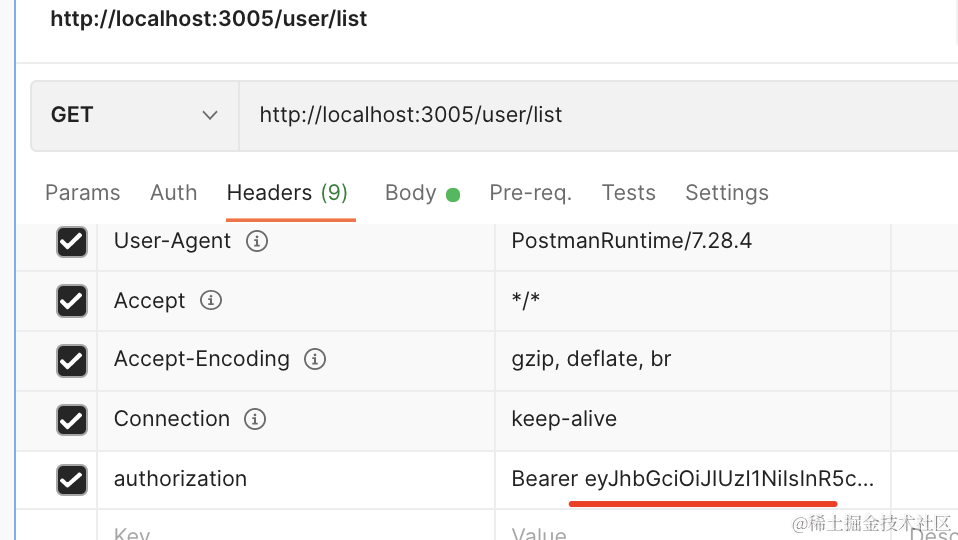Viewport: 958px width, 540px height.
Task: Click the Connection header info icon
Action: [255, 419]
